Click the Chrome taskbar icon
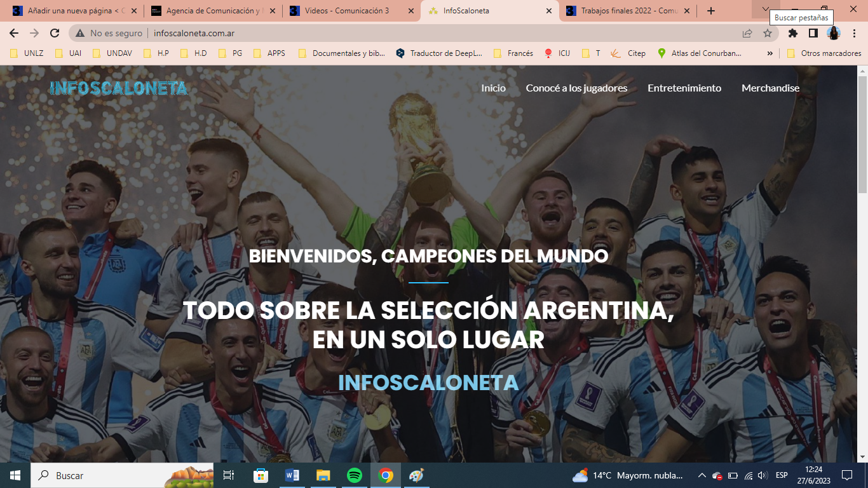868x488 pixels. (386, 475)
